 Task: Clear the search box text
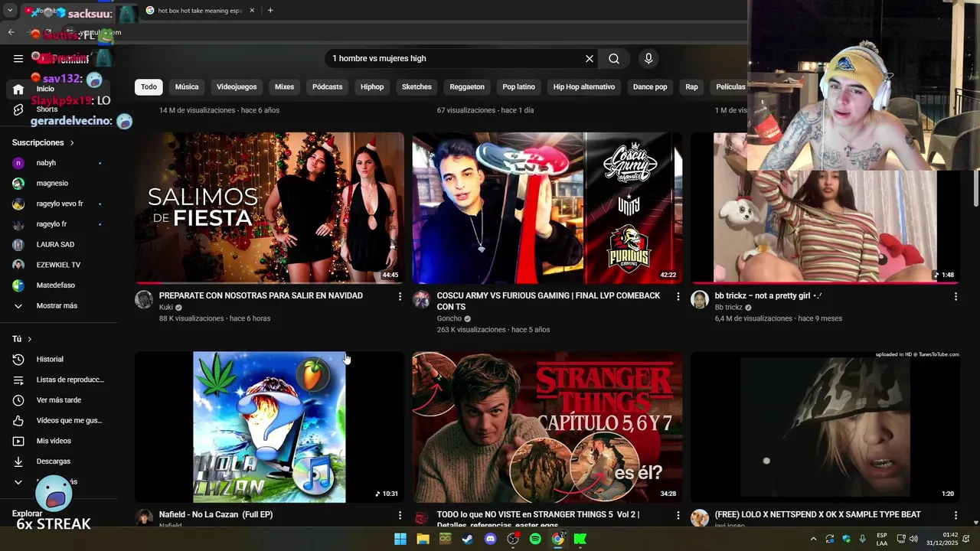click(x=590, y=58)
